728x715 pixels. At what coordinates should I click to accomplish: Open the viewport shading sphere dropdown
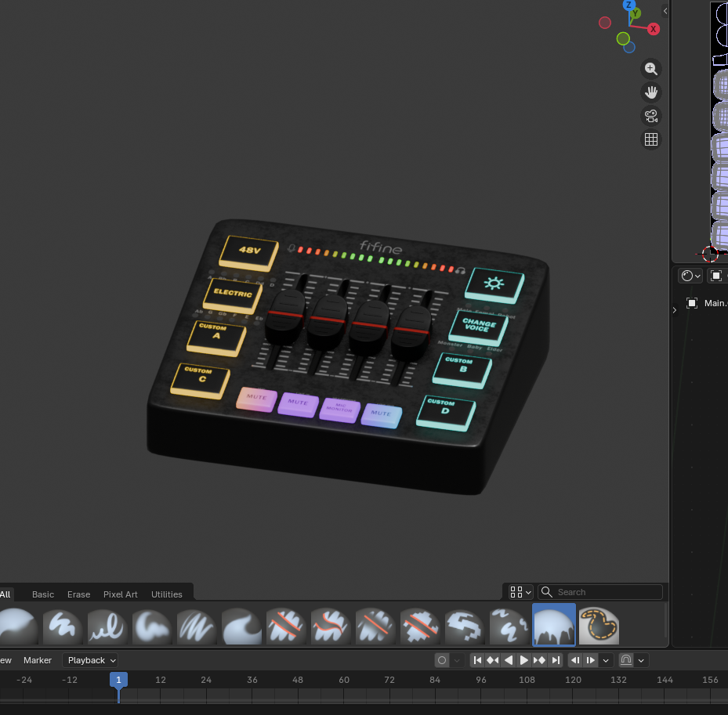690,276
